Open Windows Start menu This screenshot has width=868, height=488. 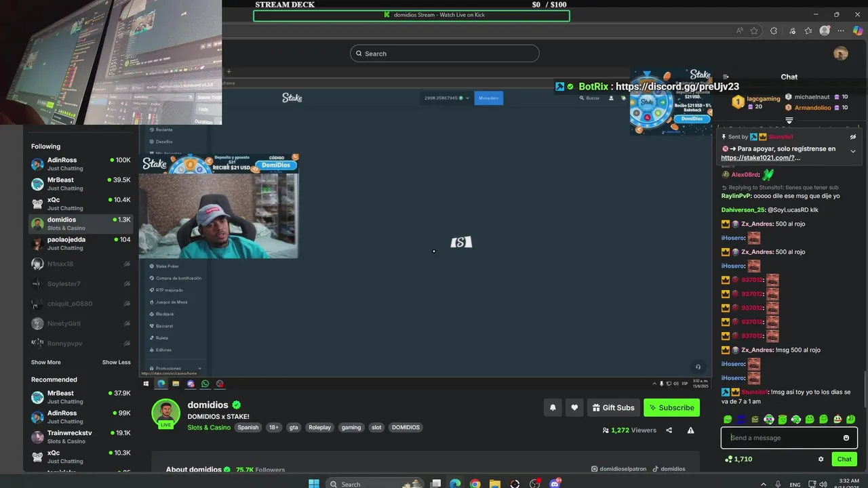tap(314, 483)
